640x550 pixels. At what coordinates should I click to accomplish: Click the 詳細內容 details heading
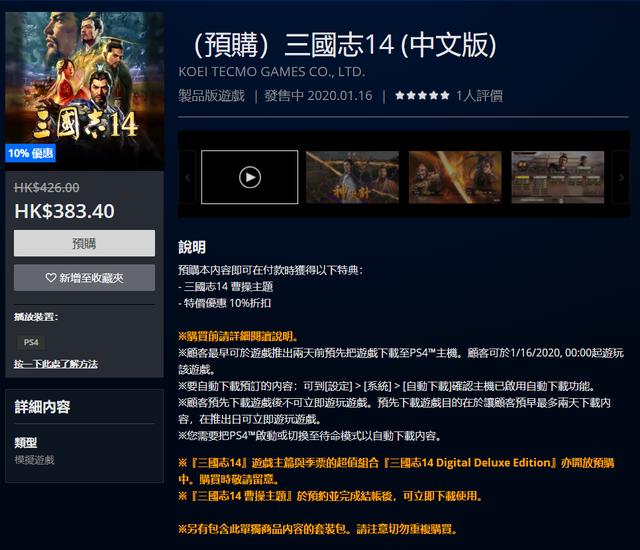pyautogui.click(x=42, y=407)
